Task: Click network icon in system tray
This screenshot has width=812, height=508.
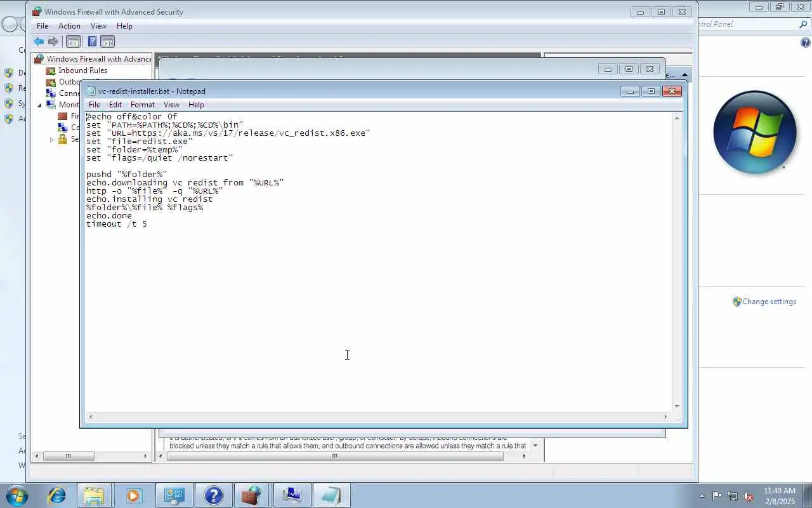Action: tap(733, 496)
